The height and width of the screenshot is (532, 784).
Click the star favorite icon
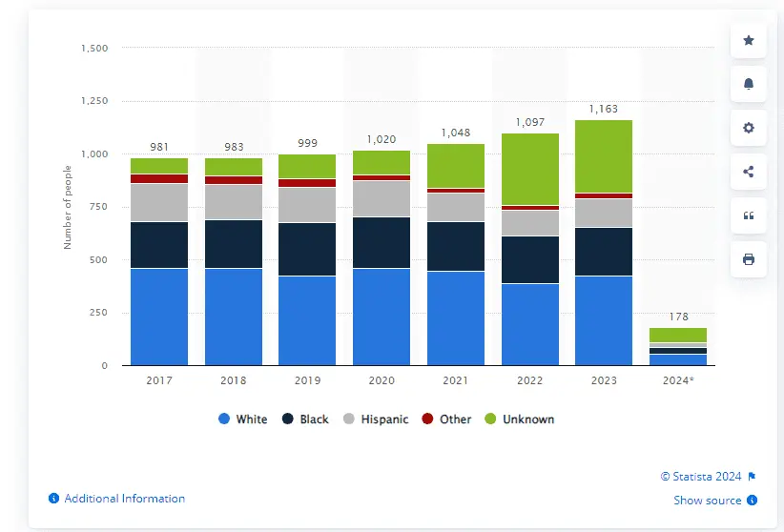coord(749,40)
